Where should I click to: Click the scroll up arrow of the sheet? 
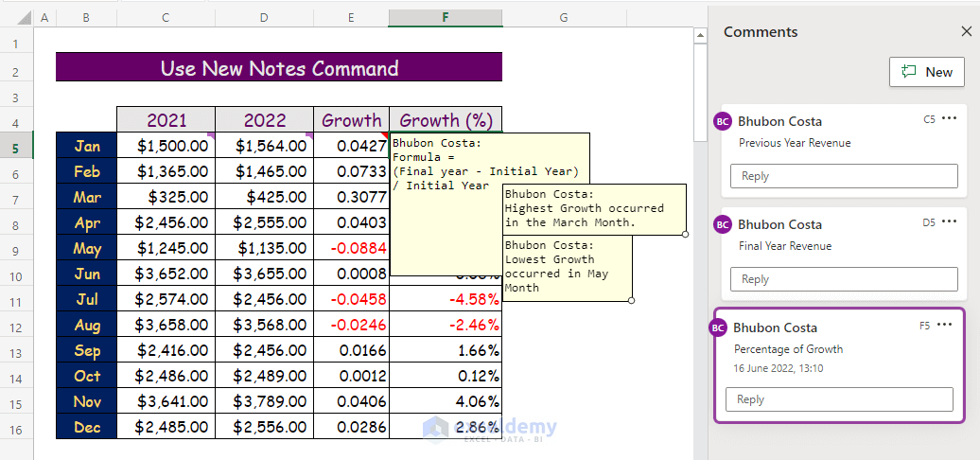[x=700, y=37]
